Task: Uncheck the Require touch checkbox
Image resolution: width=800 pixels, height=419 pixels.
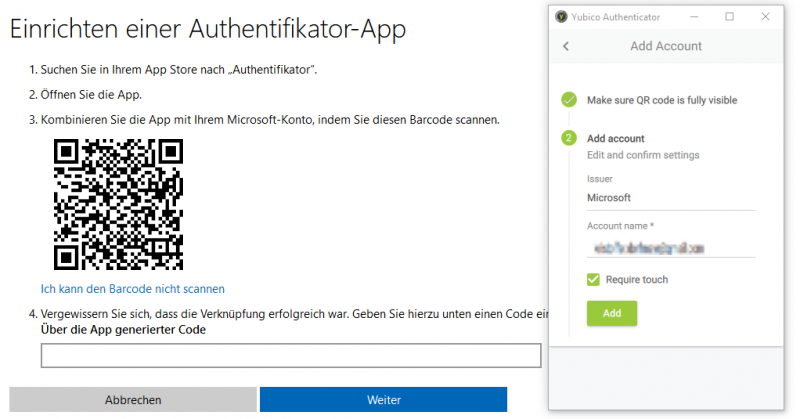Action: [x=593, y=280]
